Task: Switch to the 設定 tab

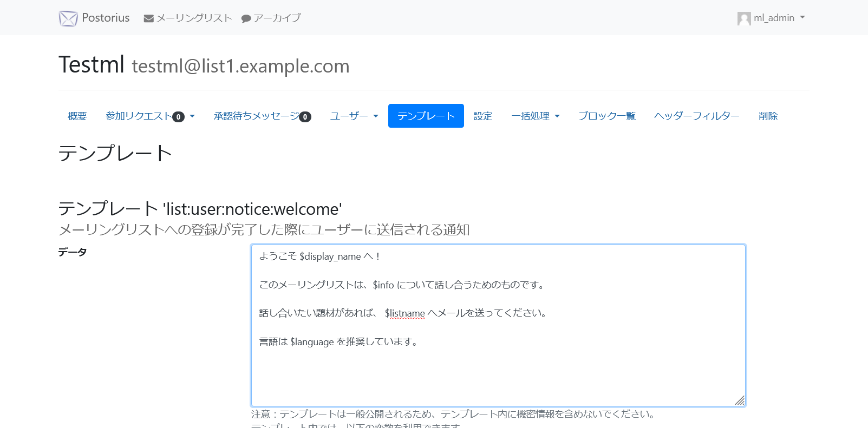Action: [483, 116]
